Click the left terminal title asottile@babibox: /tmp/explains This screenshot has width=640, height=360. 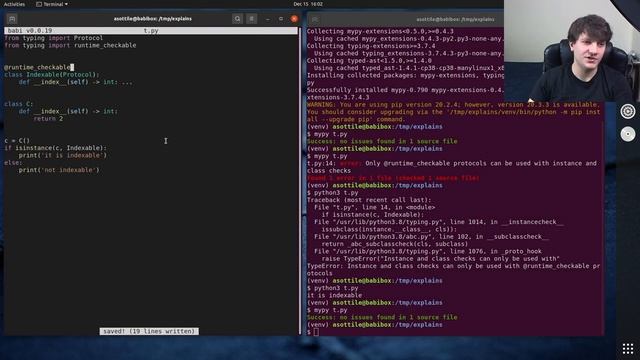[153, 19]
